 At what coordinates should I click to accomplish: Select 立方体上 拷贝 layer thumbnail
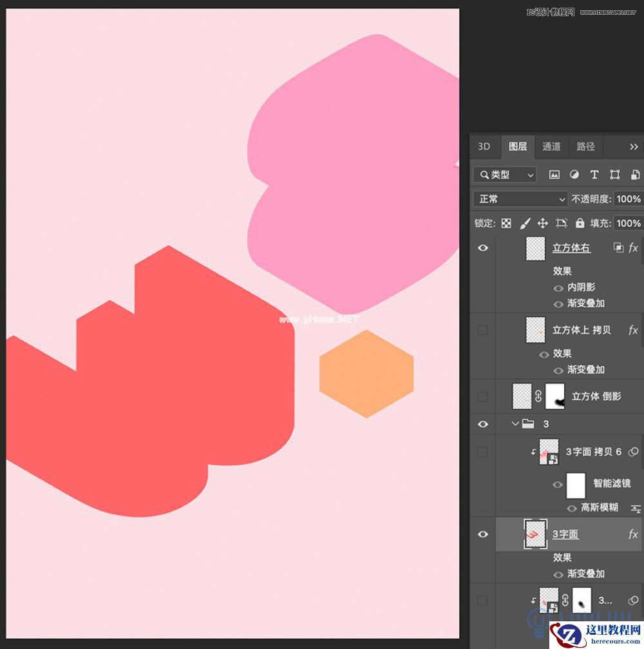(x=535, y=330)
